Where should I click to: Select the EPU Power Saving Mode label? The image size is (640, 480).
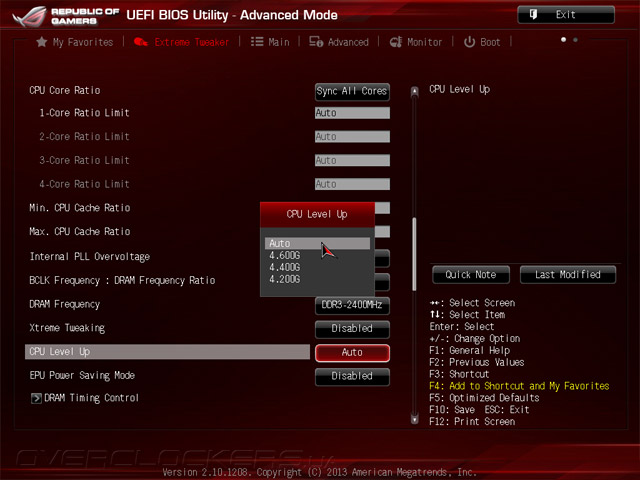click(82, 376)
